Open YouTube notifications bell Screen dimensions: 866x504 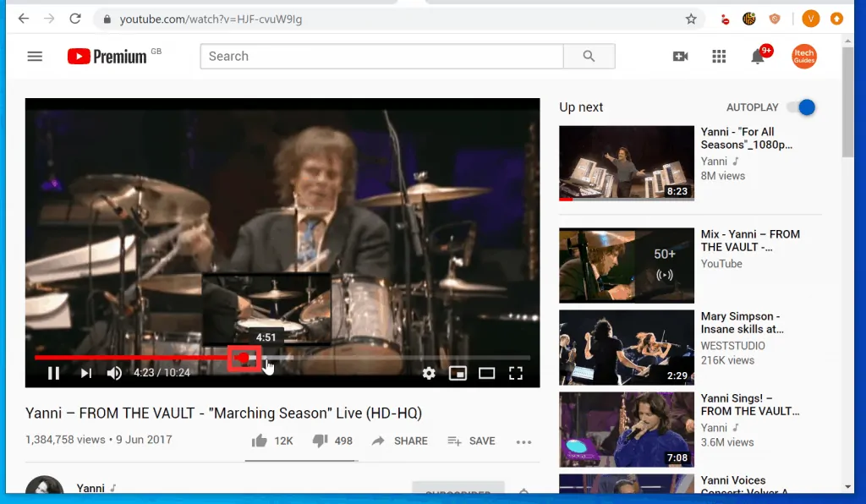(759, 56)
